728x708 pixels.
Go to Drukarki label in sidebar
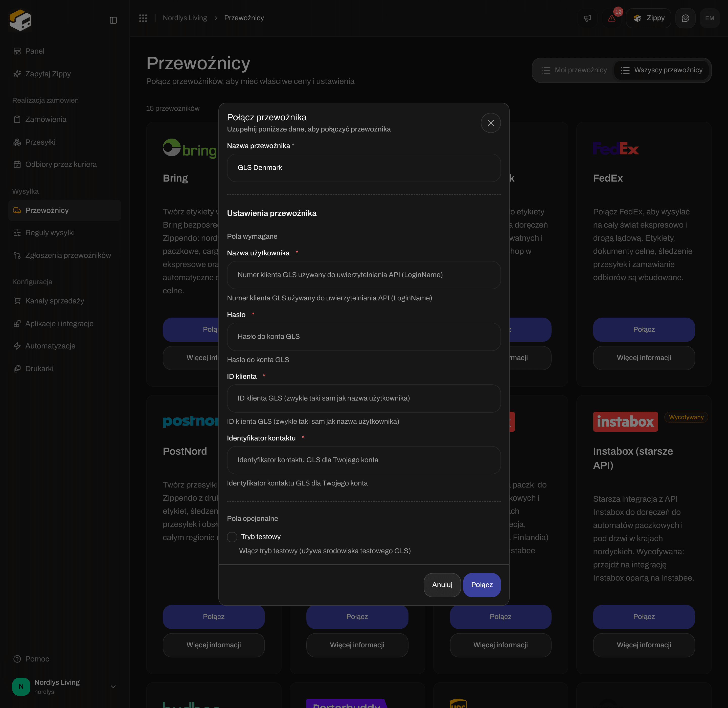point(39,368)
